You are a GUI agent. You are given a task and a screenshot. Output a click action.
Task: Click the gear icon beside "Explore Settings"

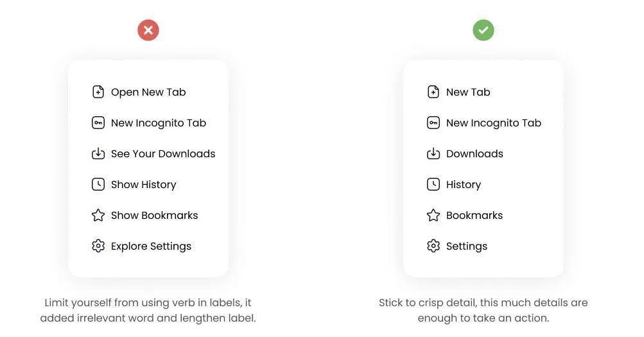(x=98, y=246)
